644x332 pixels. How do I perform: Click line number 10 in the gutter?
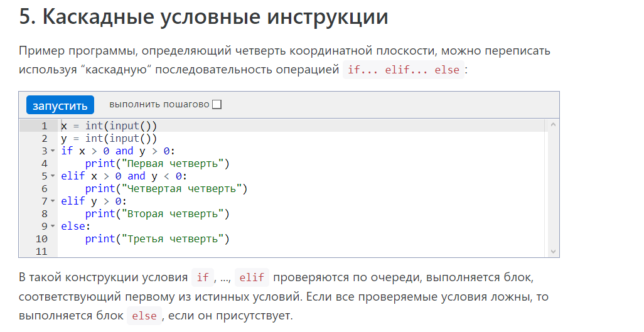(41, 238)
